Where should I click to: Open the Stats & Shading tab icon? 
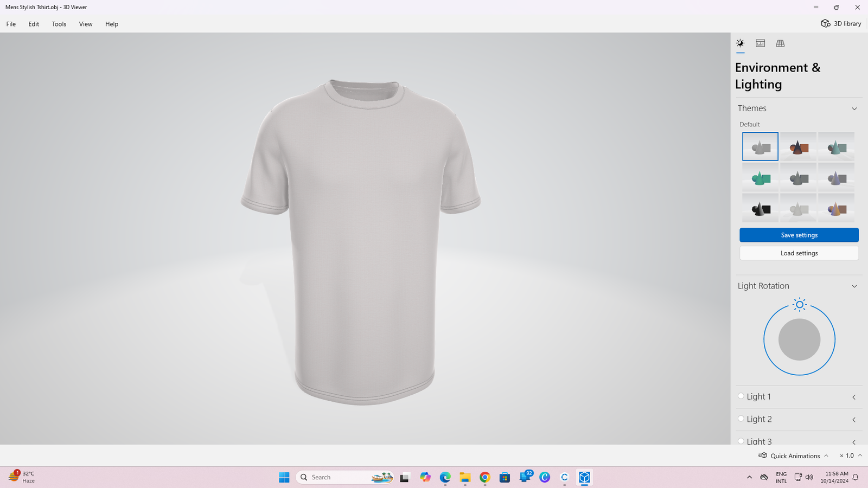click(x=760, y=43)
